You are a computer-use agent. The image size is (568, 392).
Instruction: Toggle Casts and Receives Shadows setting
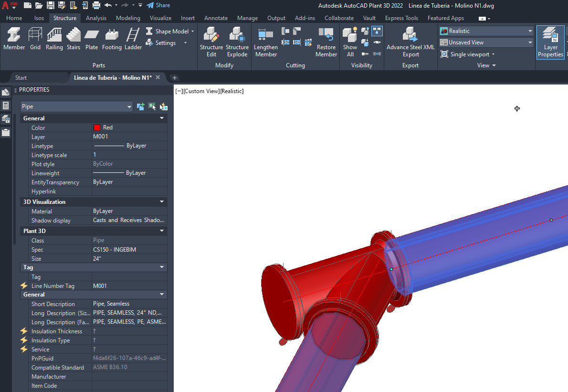[128, 220]
